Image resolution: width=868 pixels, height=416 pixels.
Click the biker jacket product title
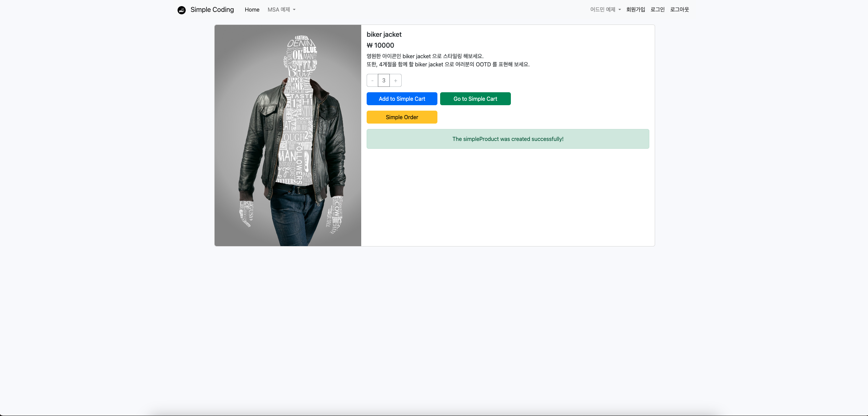click(x=384, y=34)
